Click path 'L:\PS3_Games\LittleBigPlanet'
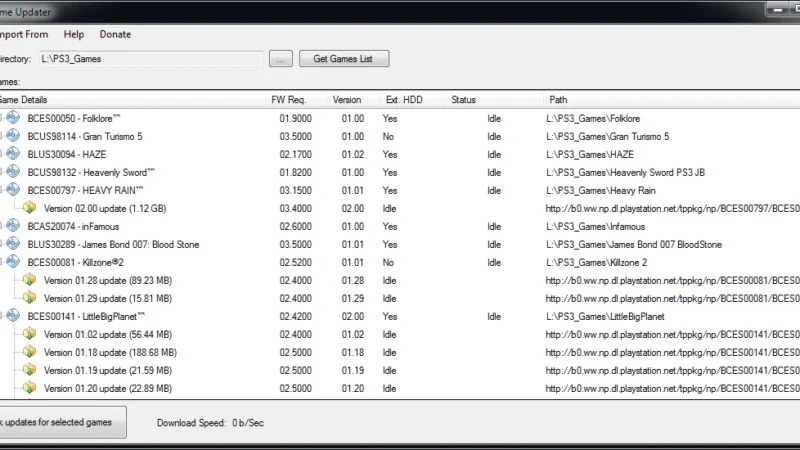 click(x=605, y=316)
